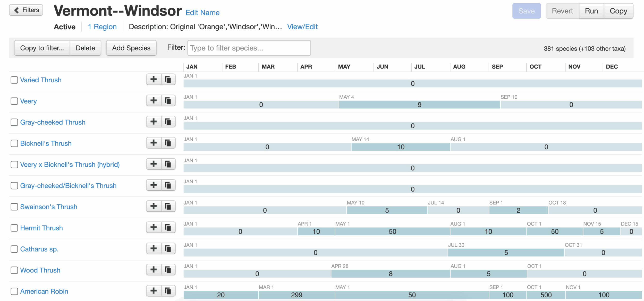644x301 pixels.
Task: Expand description with View/Edit link
Action: (302, 27)
